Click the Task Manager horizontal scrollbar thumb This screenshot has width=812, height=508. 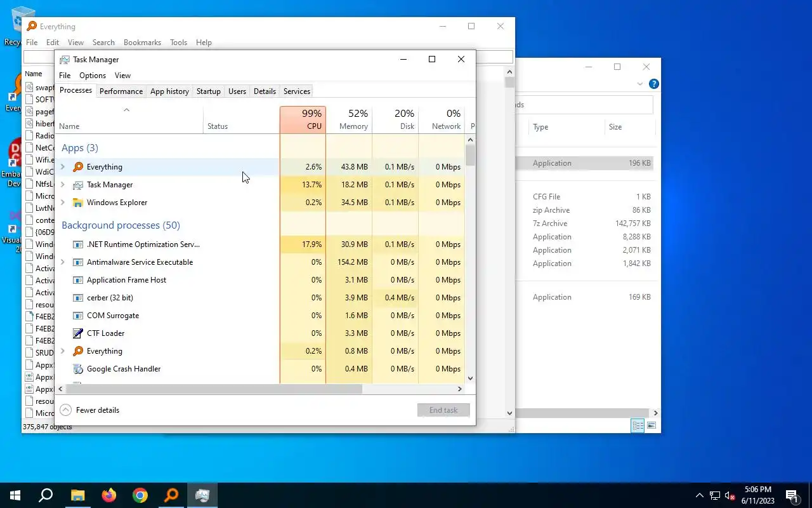[214, 389]
